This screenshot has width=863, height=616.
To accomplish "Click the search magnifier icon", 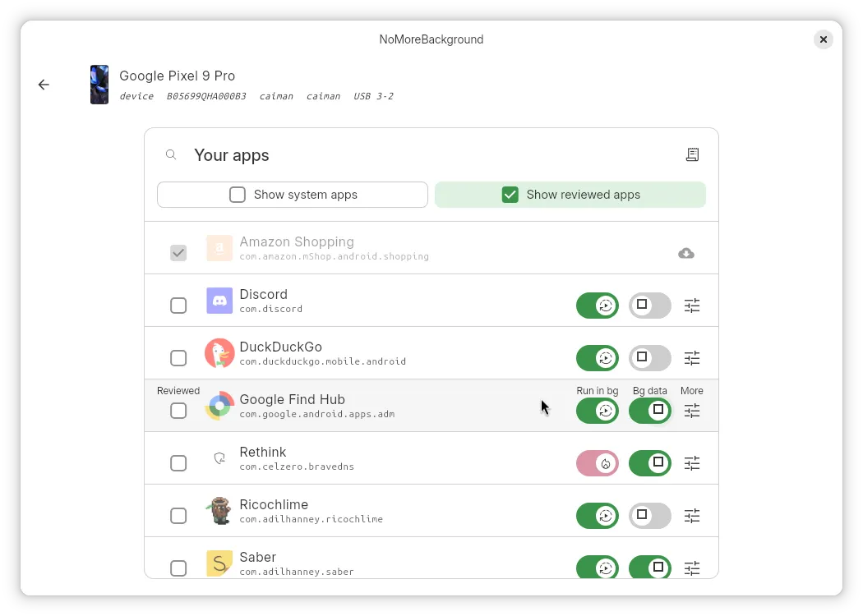I will 171,155.
